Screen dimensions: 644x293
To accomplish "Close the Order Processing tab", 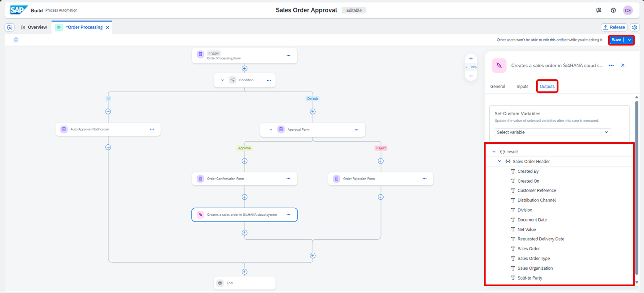I will (107, 27).
